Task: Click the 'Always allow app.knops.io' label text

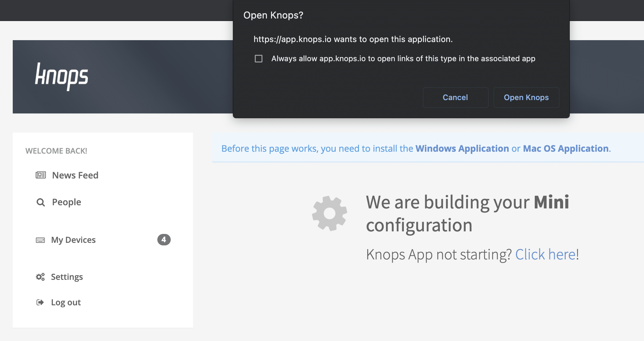Action: pos(403,59)
